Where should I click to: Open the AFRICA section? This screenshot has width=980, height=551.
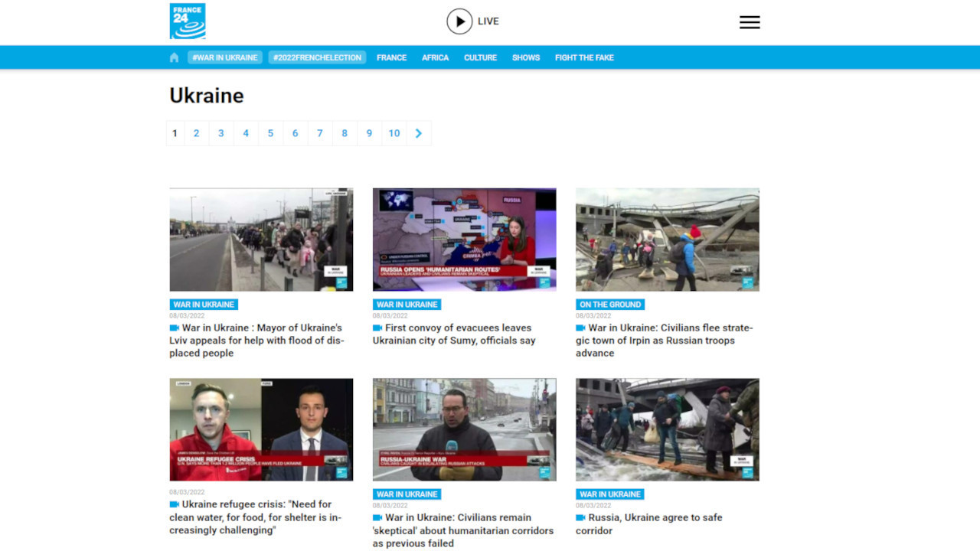435,57
